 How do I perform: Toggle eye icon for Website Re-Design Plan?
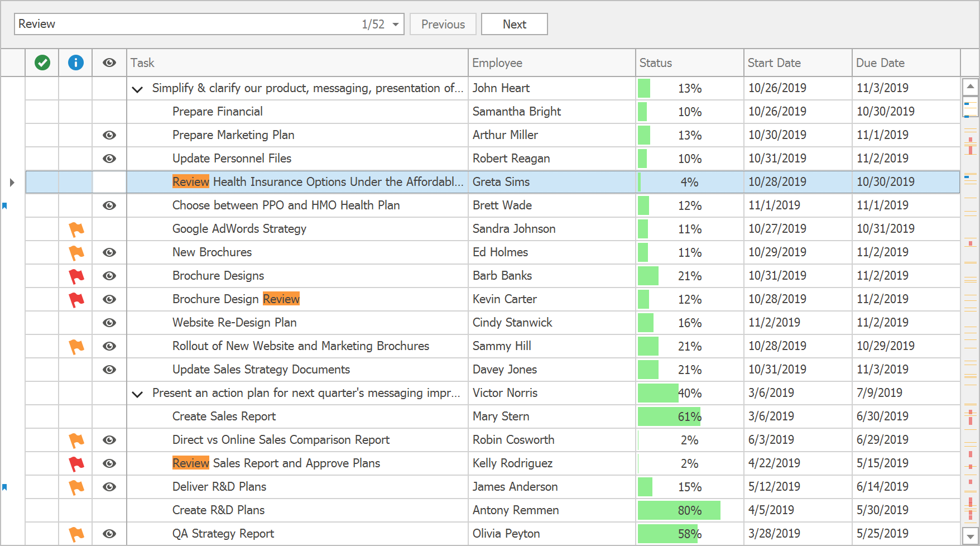[x=109, y=323]
